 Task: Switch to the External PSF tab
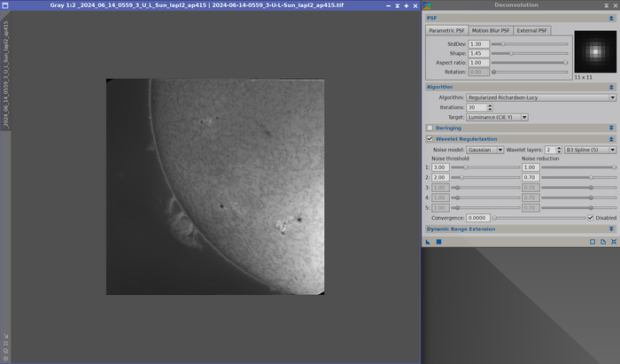point(531,30)
